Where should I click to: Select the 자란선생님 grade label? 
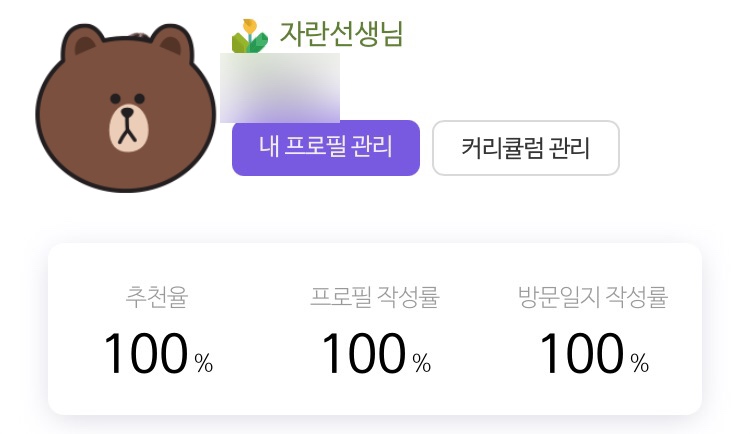pyautogui.click(x=342, y=33)
